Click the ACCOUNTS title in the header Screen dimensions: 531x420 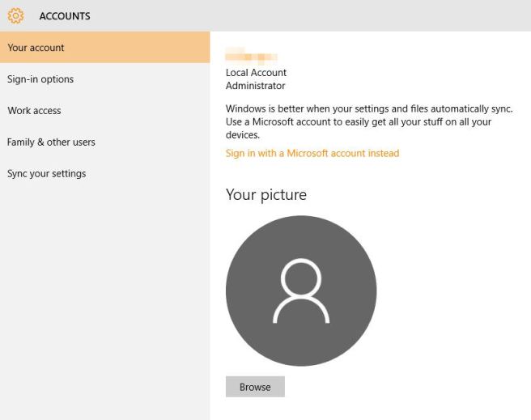(x=65, y=16)
